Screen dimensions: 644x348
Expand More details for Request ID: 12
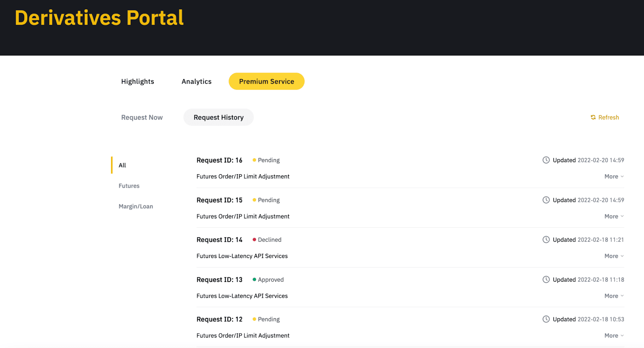click(614, 336)
